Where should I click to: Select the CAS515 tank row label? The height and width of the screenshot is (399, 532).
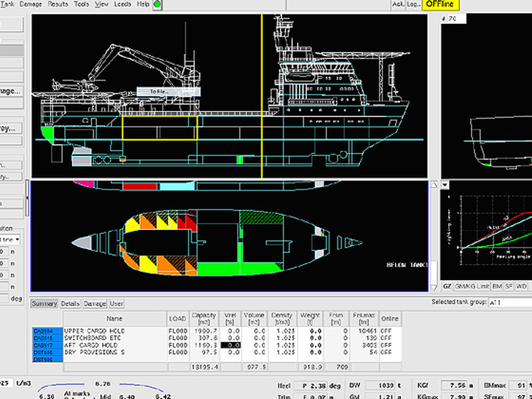pyautogui.click(x=48, y=338)
